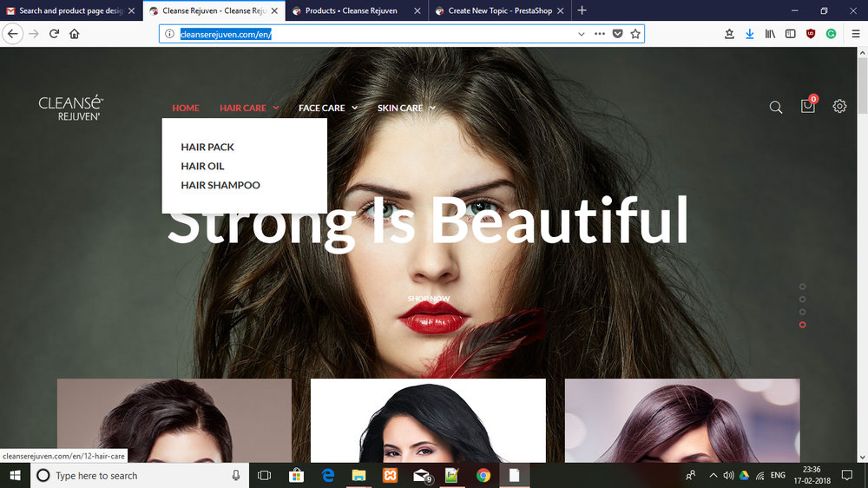Open the Firefox hamburger menu

coord(855,34)
